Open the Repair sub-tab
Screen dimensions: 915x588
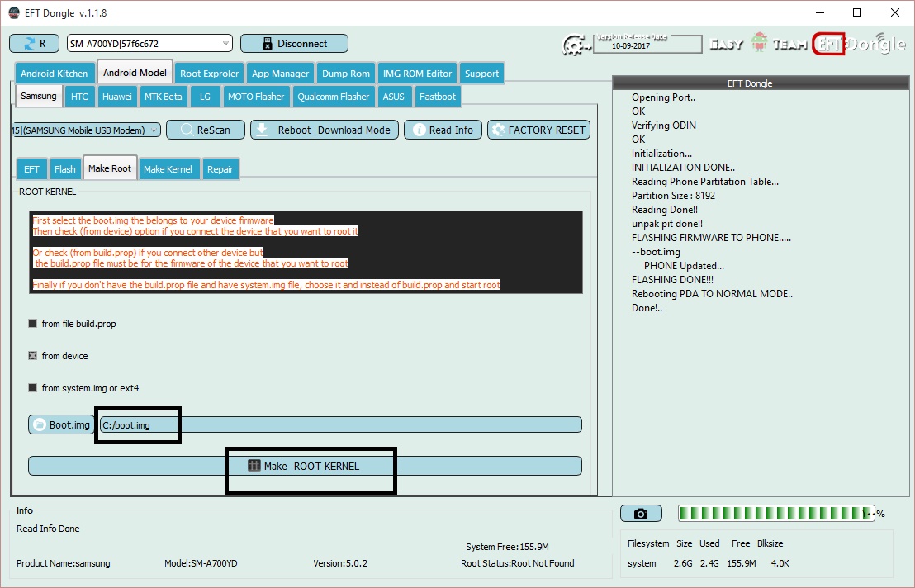tap(220, 169)
